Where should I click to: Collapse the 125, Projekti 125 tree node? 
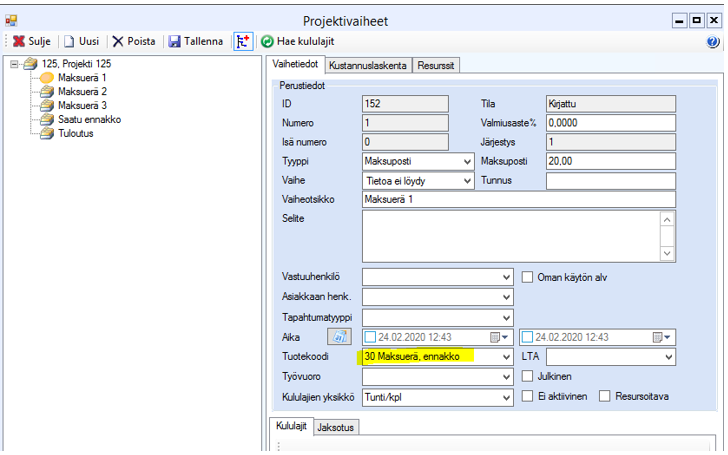point(14,64)
